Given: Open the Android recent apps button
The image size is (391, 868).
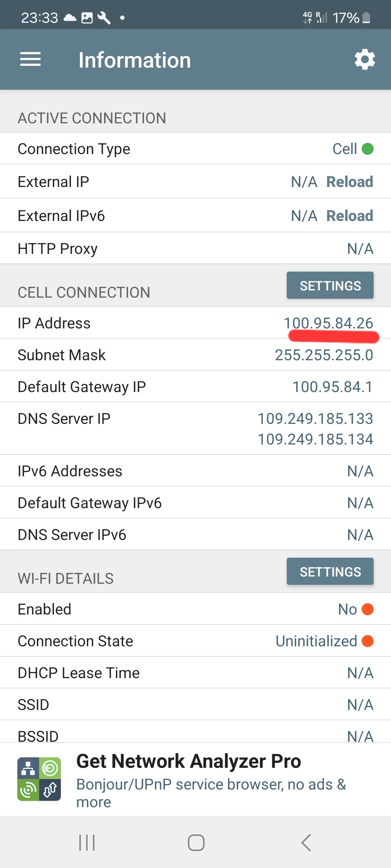Looking at the screenshot, I should pos(87,843).
